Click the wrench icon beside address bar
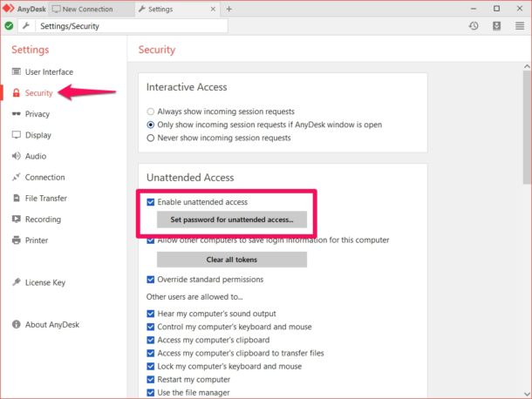The image size is (532, 399). tap(26, 26)
